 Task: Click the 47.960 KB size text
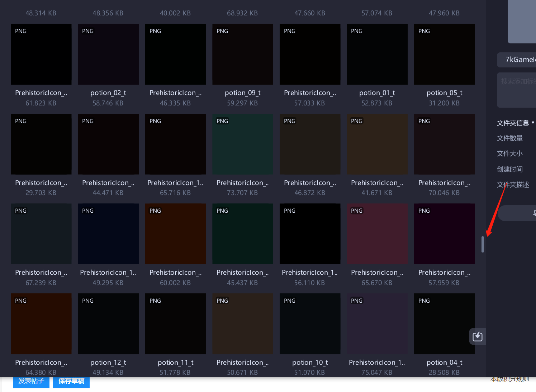(x=444, y=13)
